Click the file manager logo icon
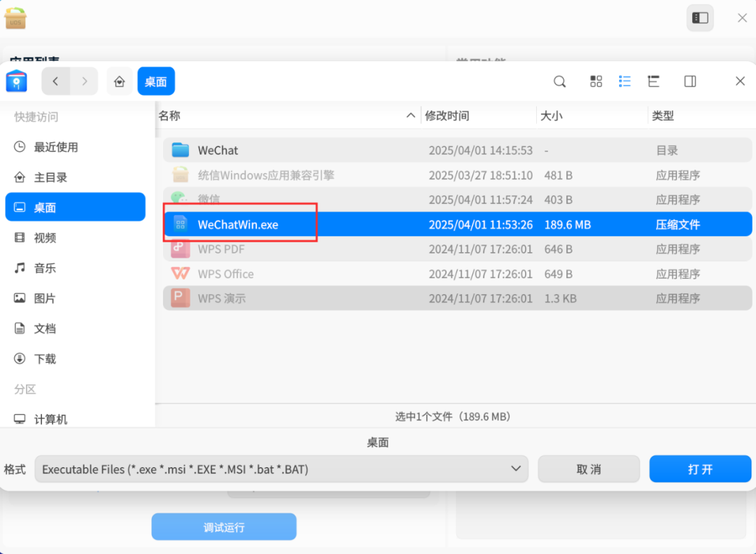756x554 pixels. click(x=17, y=81)
